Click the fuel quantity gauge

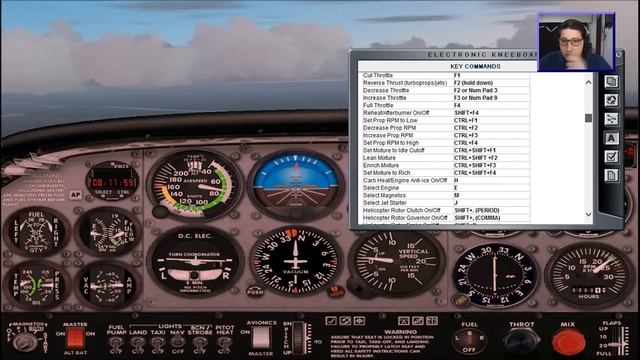(x=36, y=233)
